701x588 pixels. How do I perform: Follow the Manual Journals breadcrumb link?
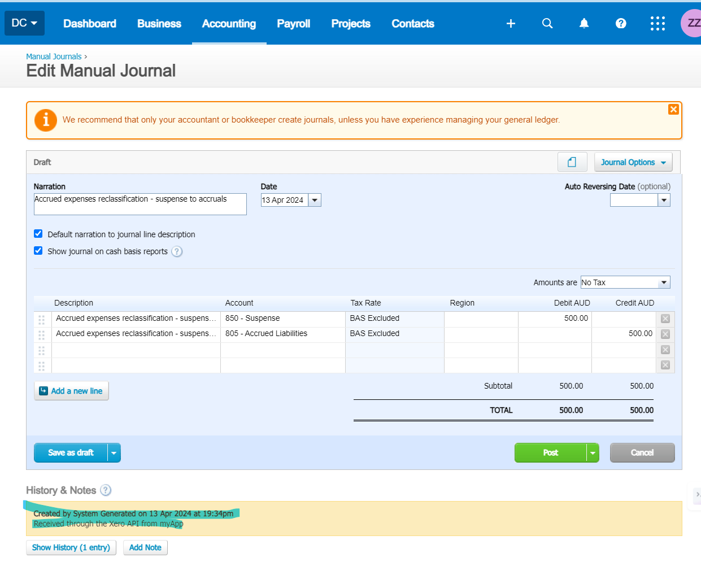coord(54,56)
